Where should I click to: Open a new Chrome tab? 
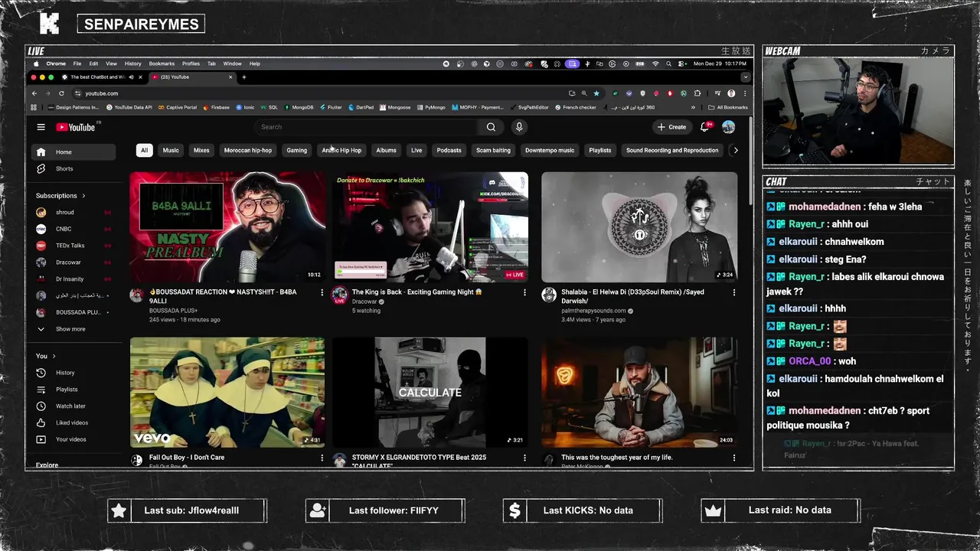click(x=244, y=77)
